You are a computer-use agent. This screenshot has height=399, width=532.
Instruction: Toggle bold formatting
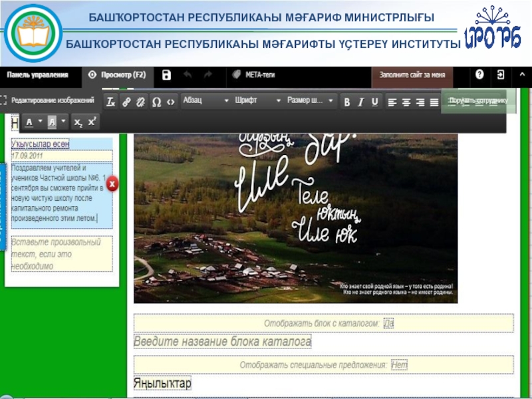(346, 102)
